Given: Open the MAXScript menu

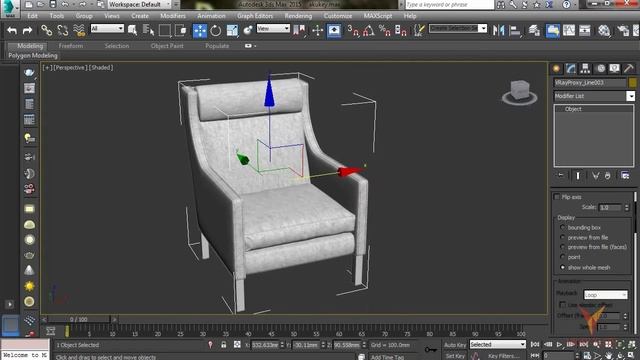Looking at the screenshot, I should point(378,16).
